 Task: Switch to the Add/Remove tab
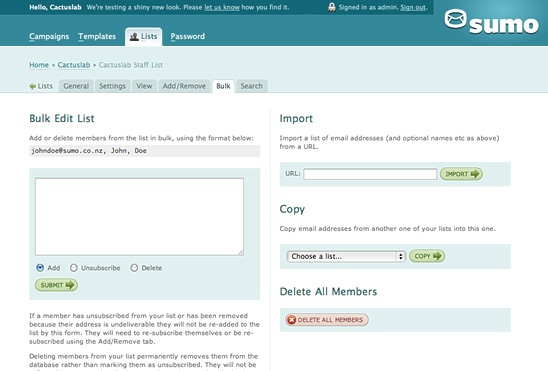(x=184, y=86)
